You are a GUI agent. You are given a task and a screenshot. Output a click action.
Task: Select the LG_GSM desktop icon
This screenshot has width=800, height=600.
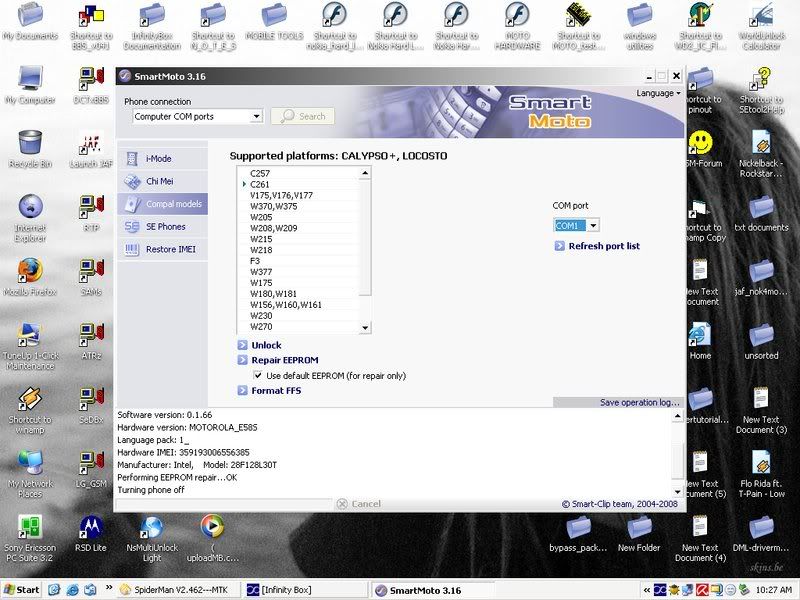coord(91,469)
